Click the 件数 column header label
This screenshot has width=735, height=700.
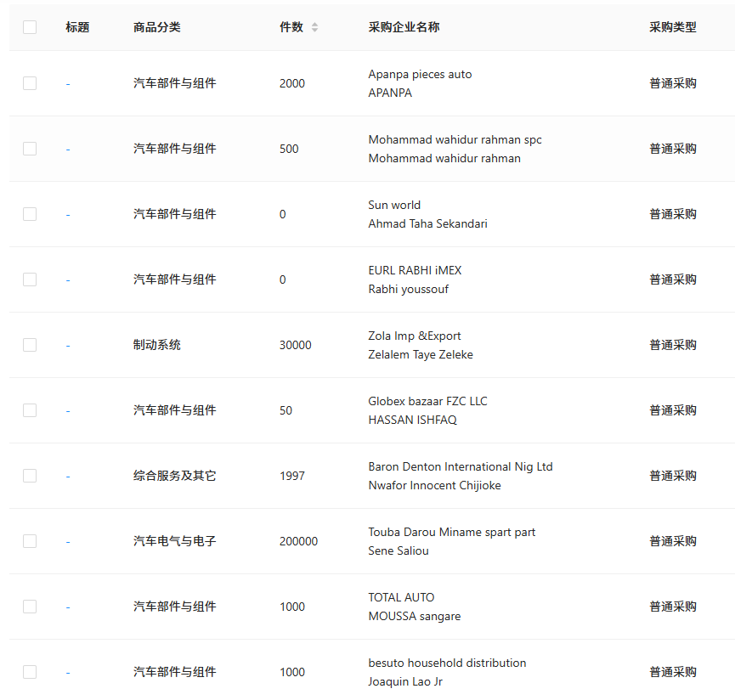pos(291,27)
